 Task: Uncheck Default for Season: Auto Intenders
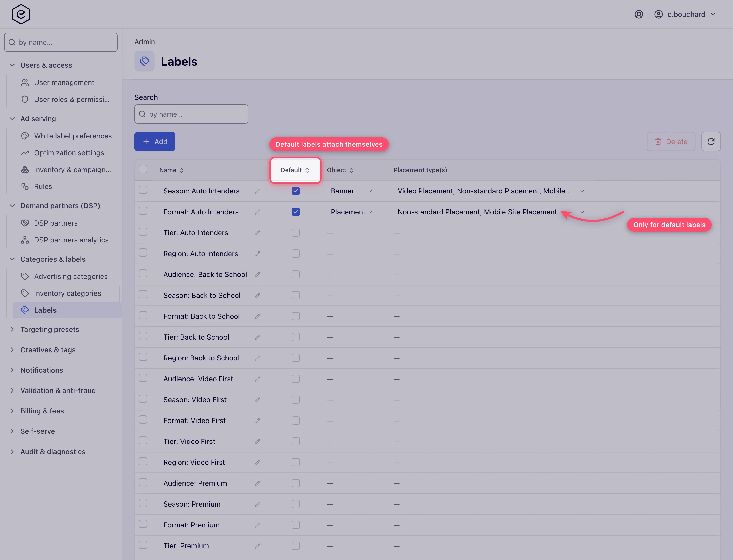[x=296, y=191]
